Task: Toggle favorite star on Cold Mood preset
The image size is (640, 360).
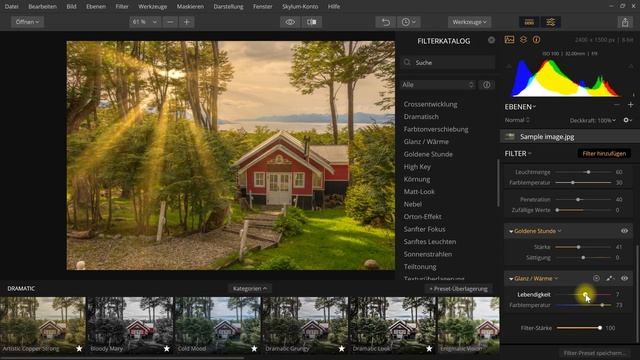Action: [x=254, y=349]
